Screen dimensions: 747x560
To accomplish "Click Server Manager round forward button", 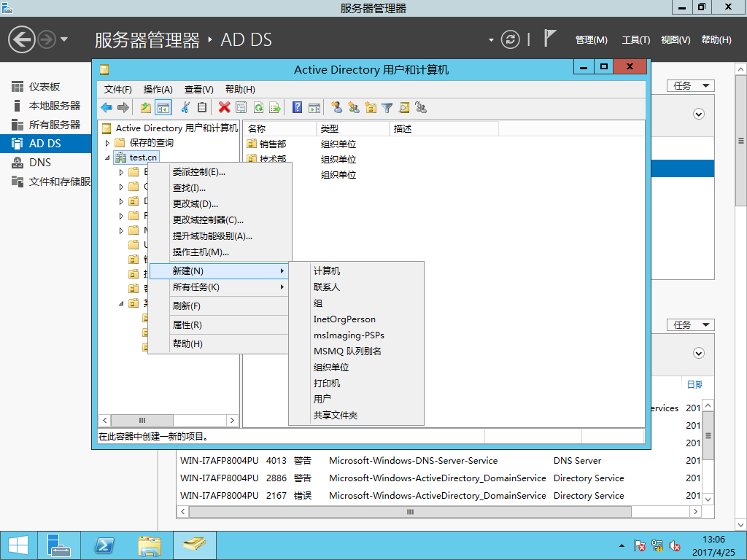I will (47, 39).
